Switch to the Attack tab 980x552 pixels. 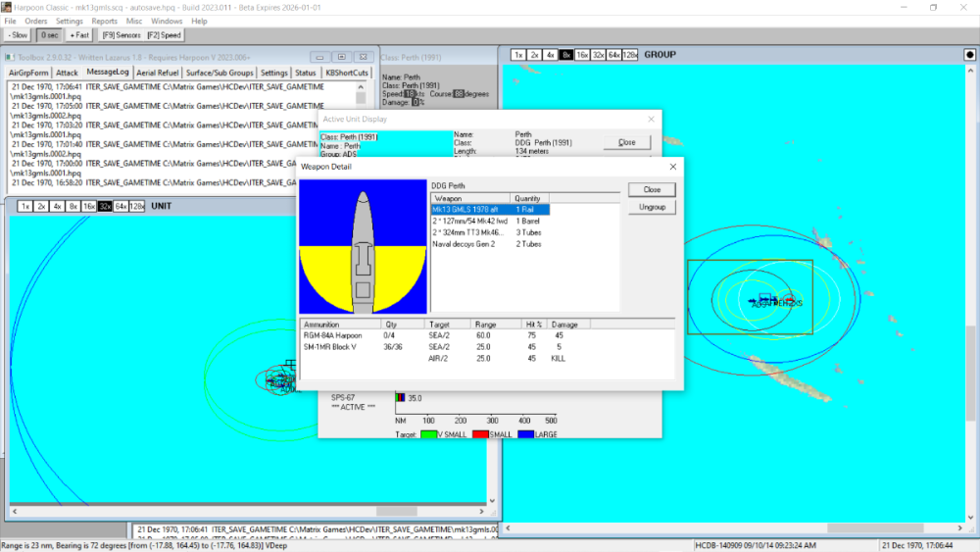(x=67, y=74)
